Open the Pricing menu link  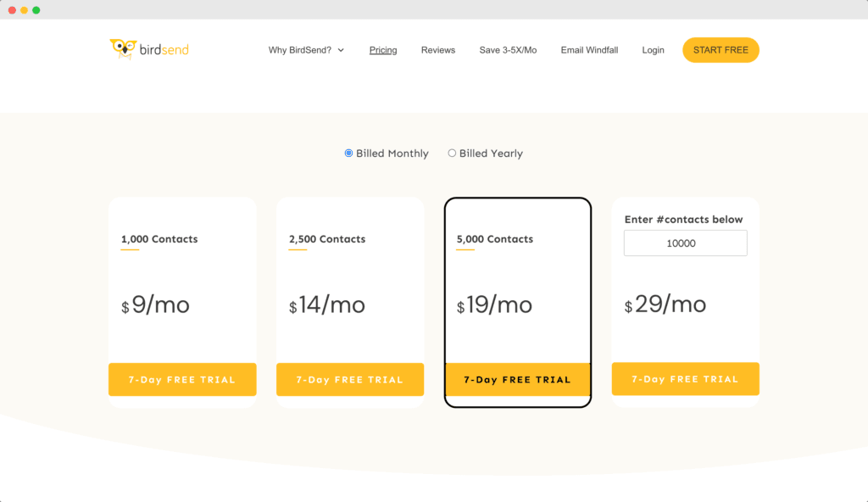point(383,50)
